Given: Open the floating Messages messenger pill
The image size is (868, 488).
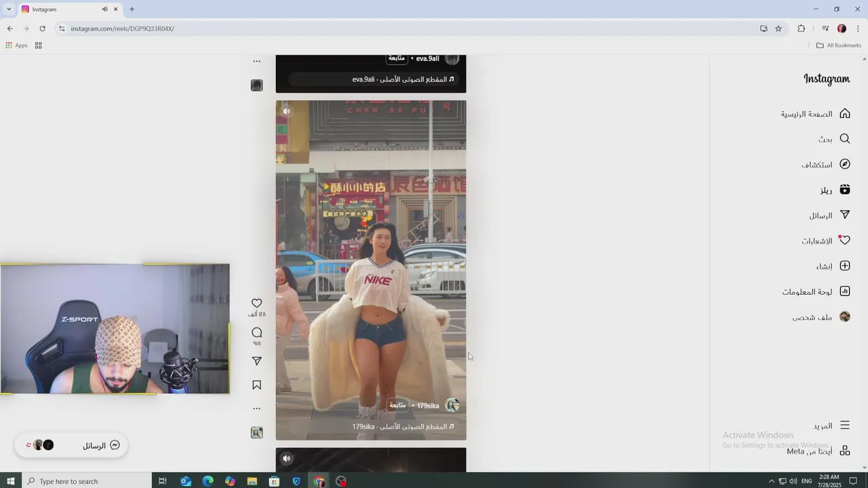Looking at the screenshot, I should (x=71, y=445).
